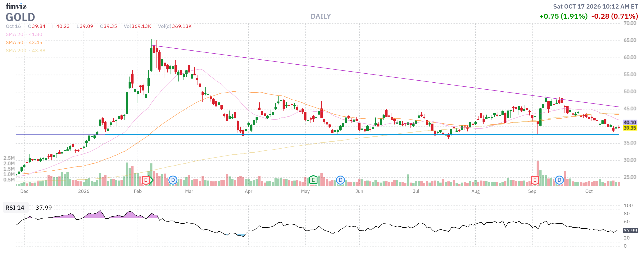Click the 2.5M volume axis label

click(x=9, y=158)
